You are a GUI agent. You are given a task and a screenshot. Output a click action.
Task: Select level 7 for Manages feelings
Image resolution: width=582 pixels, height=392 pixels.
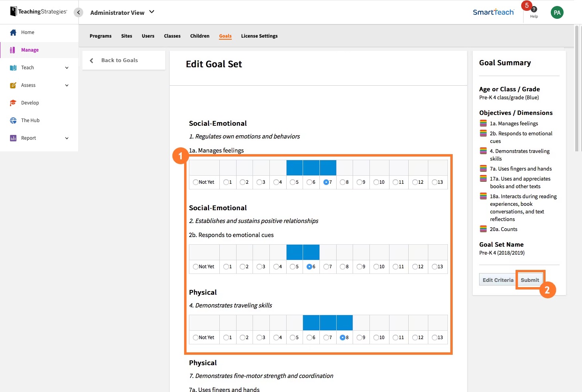(326, 182)
